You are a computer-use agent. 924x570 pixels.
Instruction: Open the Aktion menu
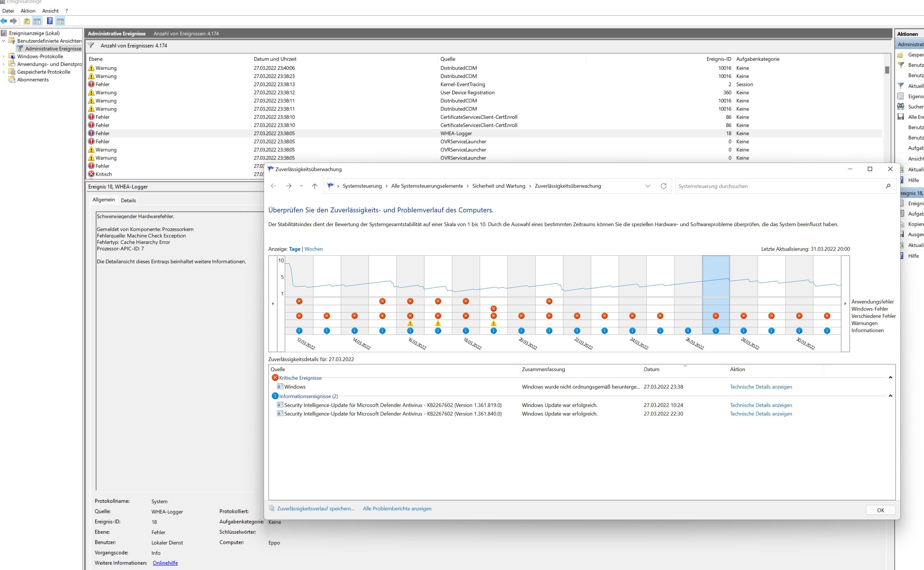pos(28,11)
